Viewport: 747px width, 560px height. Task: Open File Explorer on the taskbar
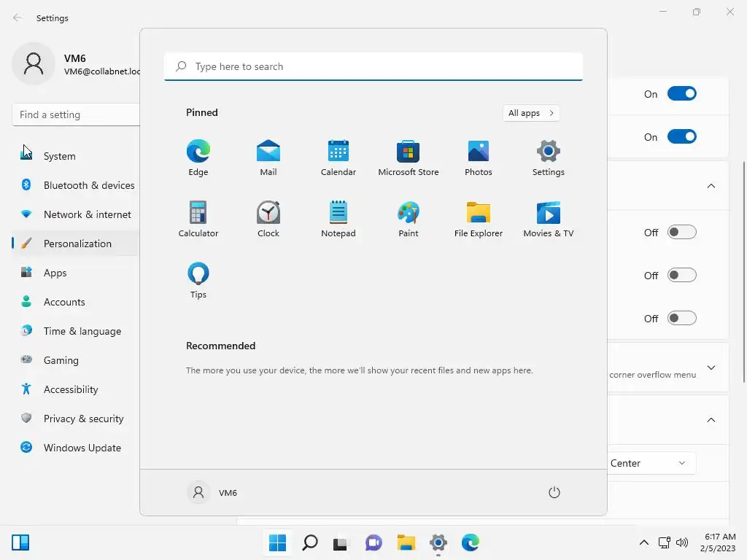point(406,542)
